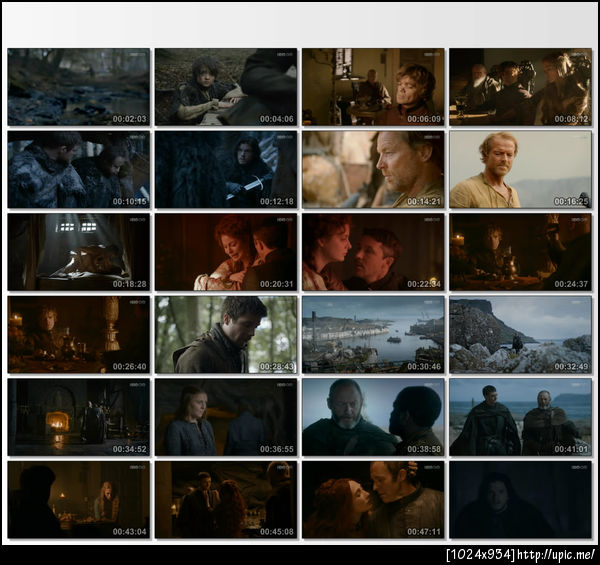Open the final dark frame without timestamp

(x=520, y=500)
